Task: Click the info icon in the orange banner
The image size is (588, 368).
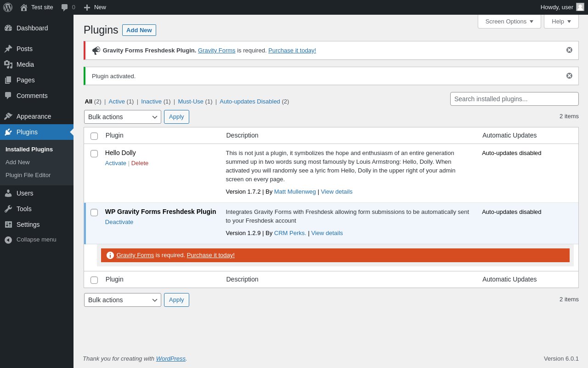Action: 110,255
